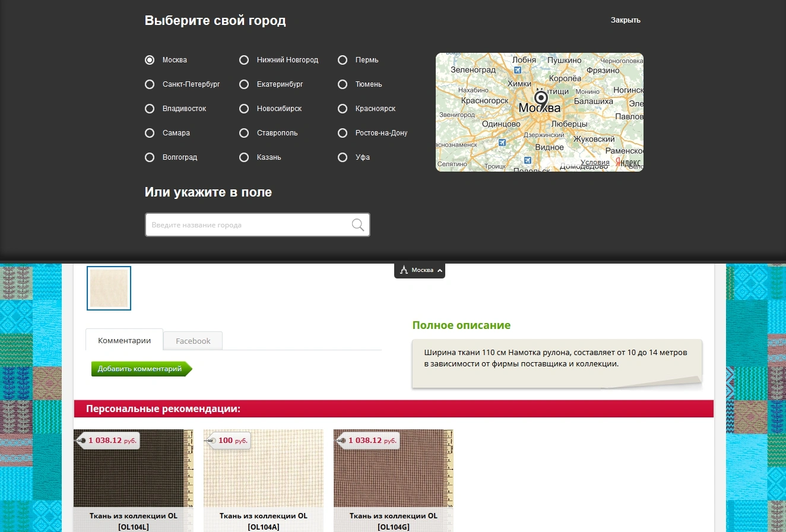Click the city name search field

pos(258,225)
